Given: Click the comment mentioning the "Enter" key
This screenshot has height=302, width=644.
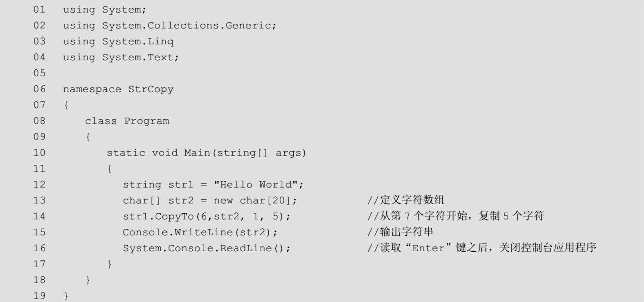Looking at the screenshot, I should tap(482, 248).
